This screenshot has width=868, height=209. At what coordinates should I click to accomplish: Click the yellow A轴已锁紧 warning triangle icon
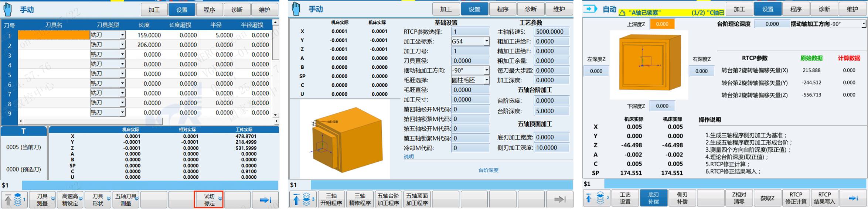click(622, 13)
